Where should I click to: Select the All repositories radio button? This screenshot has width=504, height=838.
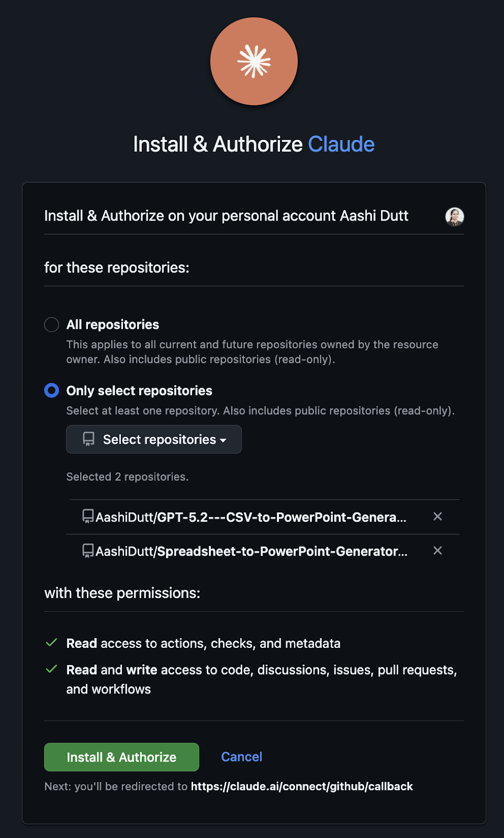pyautogui.click(x=51, y=325)
